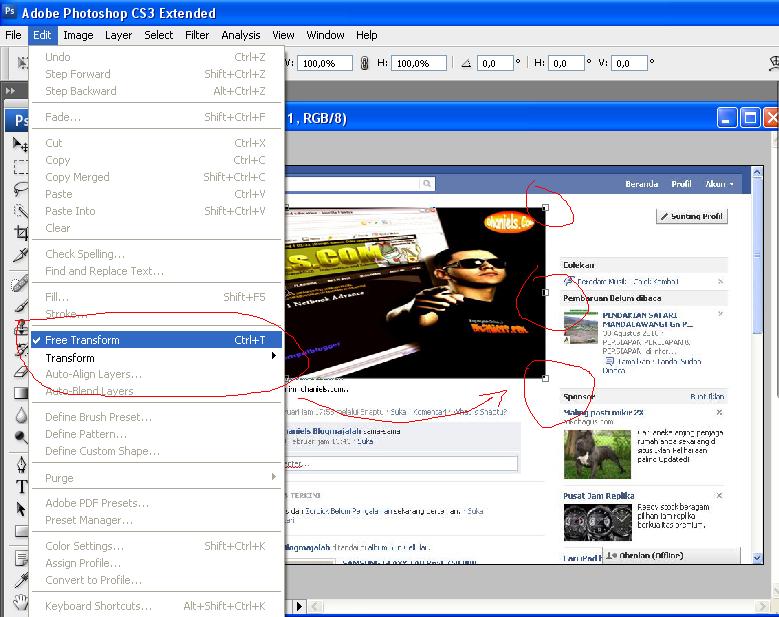Click the bottom-right transform handle
The image size is (779, 617).
coord(545,378)
